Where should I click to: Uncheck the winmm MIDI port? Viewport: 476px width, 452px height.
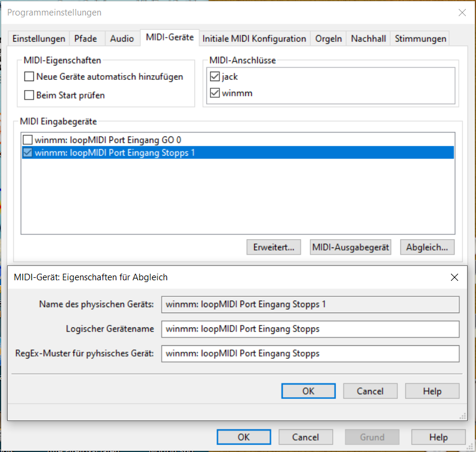pos(215,93)
